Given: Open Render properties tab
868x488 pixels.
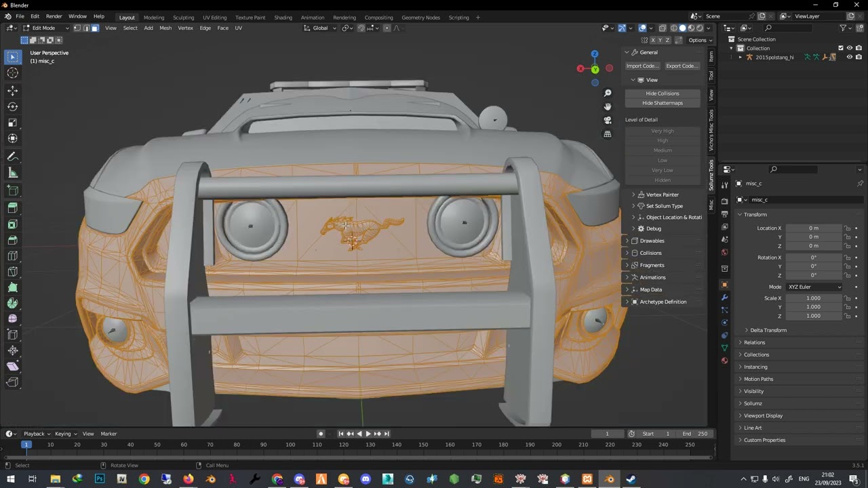Looking at the screenshot, I should point(725,201).
